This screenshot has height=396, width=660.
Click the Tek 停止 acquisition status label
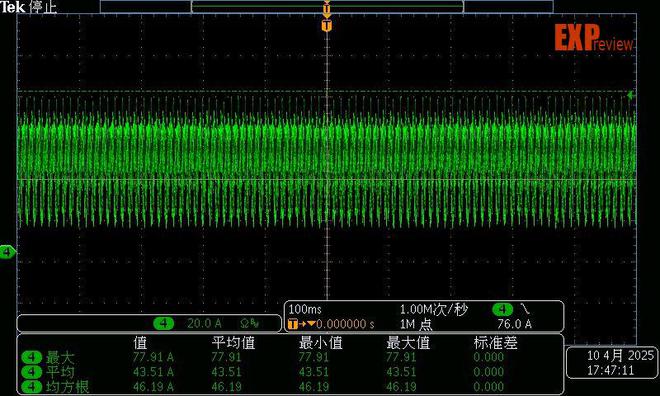(29, 7)
